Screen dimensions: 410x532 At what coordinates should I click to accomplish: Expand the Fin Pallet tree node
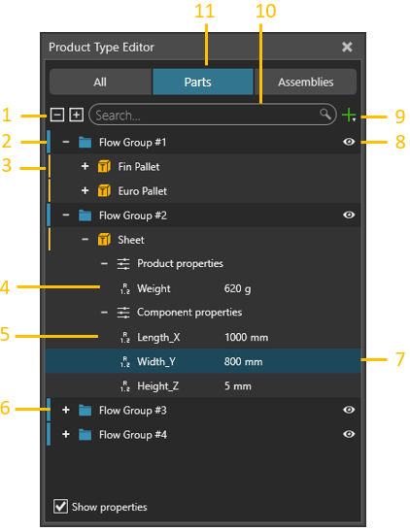(85, 166)
